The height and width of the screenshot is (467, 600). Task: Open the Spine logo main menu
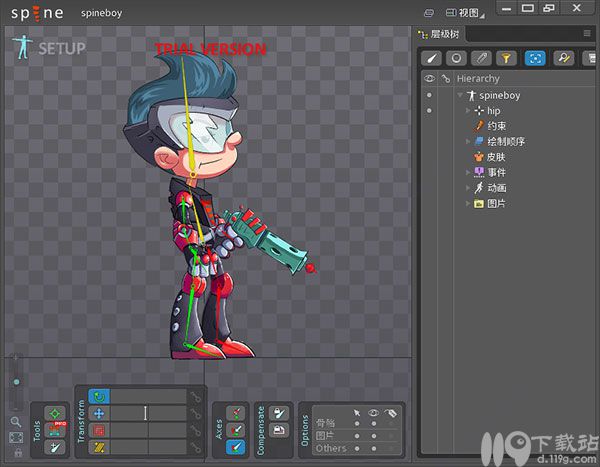coord(37,13)
